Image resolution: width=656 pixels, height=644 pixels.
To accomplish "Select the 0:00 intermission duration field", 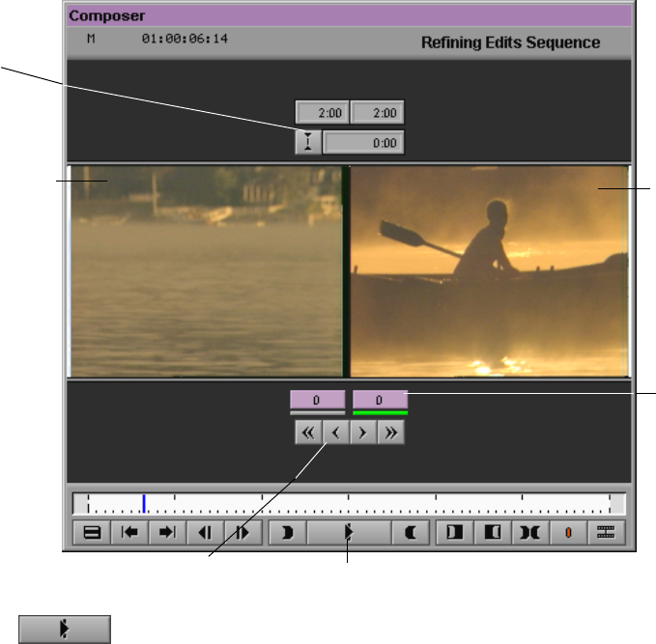I will pos(363,143).
